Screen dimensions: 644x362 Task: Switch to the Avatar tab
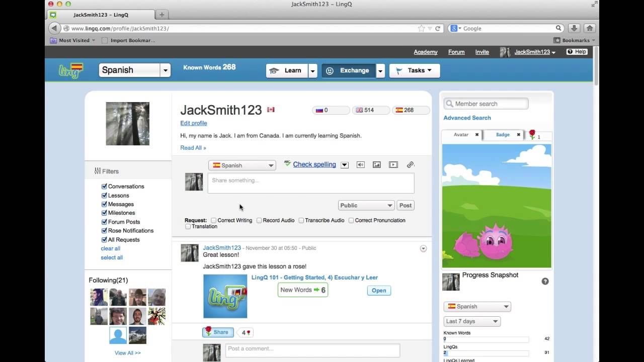[461, 135]
